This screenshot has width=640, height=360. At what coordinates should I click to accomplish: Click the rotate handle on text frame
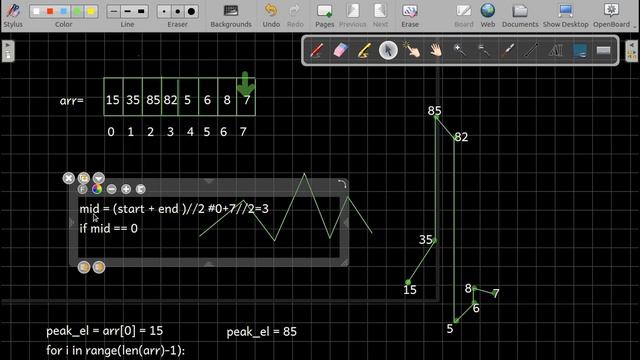[x=342, y=184]
